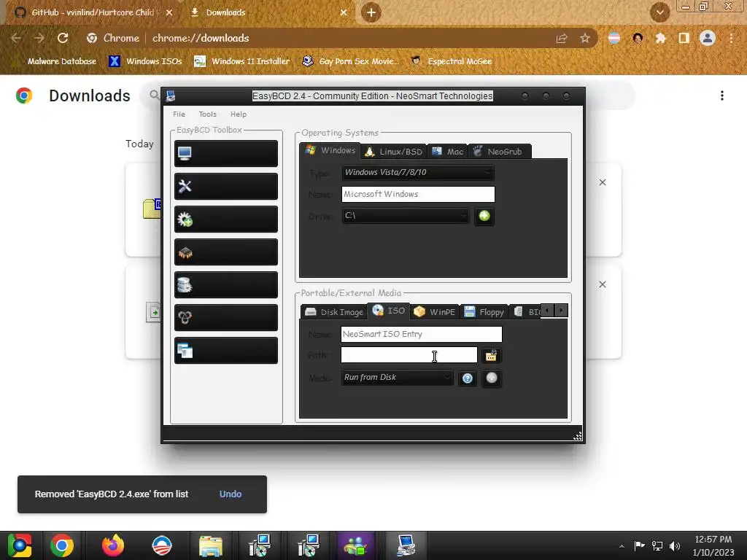Viewport: 747px width, 560px height.
Task: Click Chrome's back navigation arrow
Action: coord(16,38)
